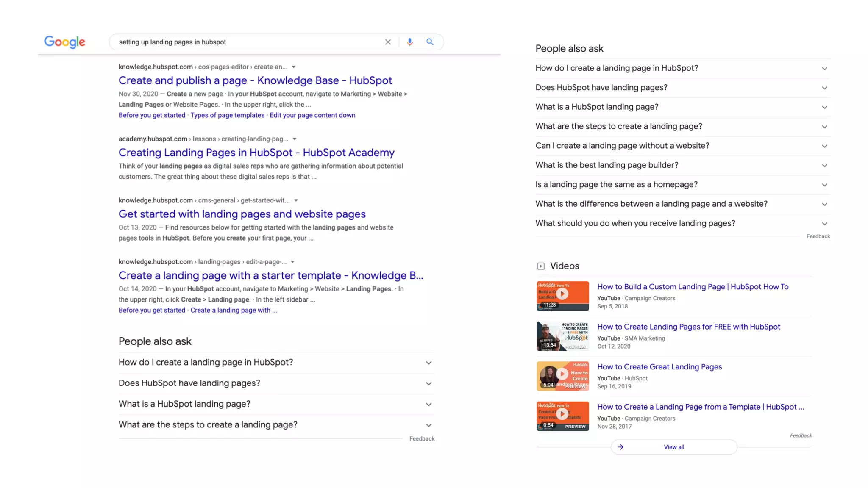Expand 'Does HubSpot have landing pages?' in left column
This screenshot has height=488, width=868.
428,383
